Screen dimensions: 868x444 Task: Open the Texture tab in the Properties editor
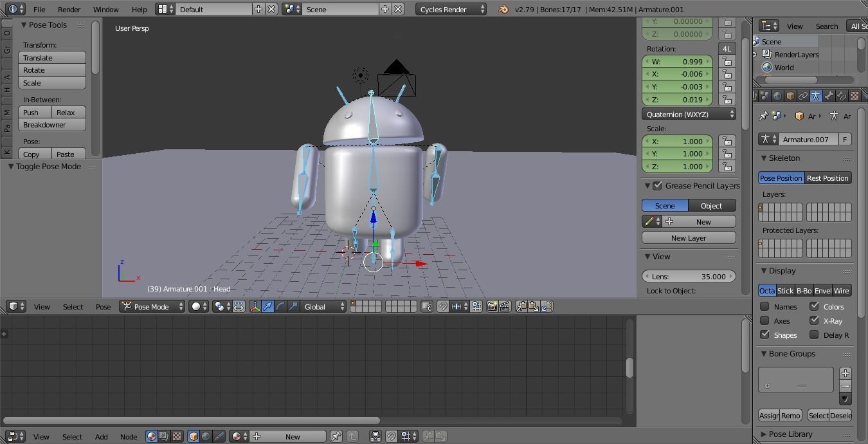[x=854, y=95]
